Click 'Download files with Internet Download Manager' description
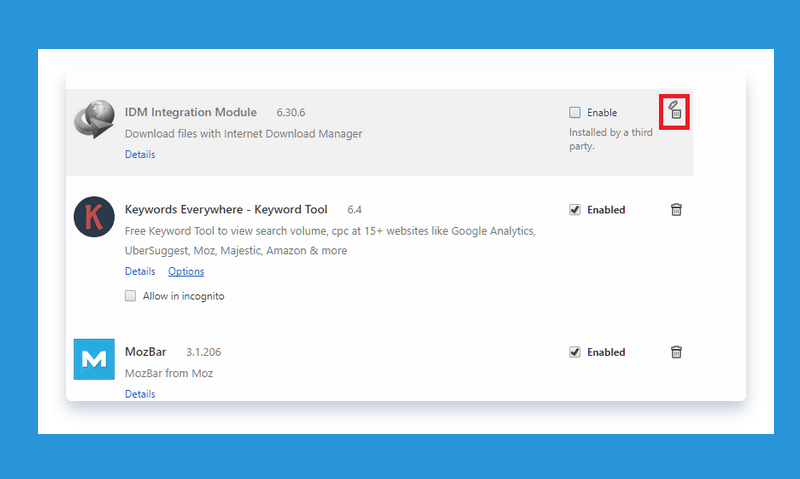800x479 pixels. coord(243,134)
